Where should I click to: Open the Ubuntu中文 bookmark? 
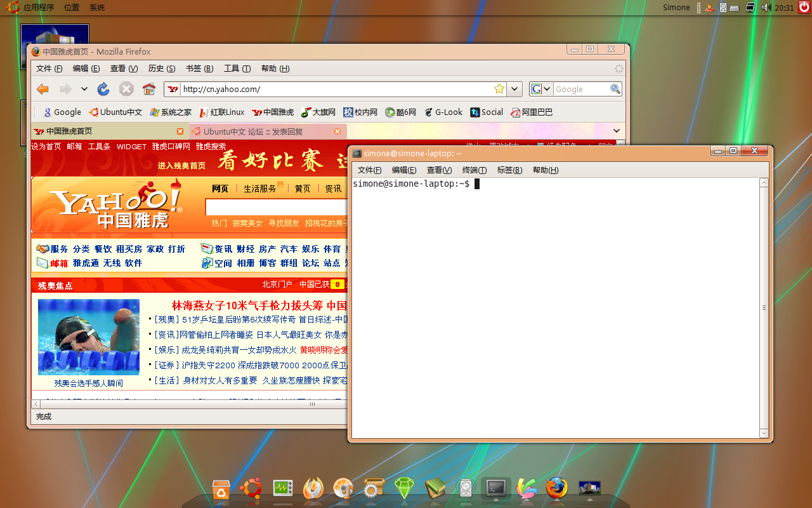coord(115,112)
